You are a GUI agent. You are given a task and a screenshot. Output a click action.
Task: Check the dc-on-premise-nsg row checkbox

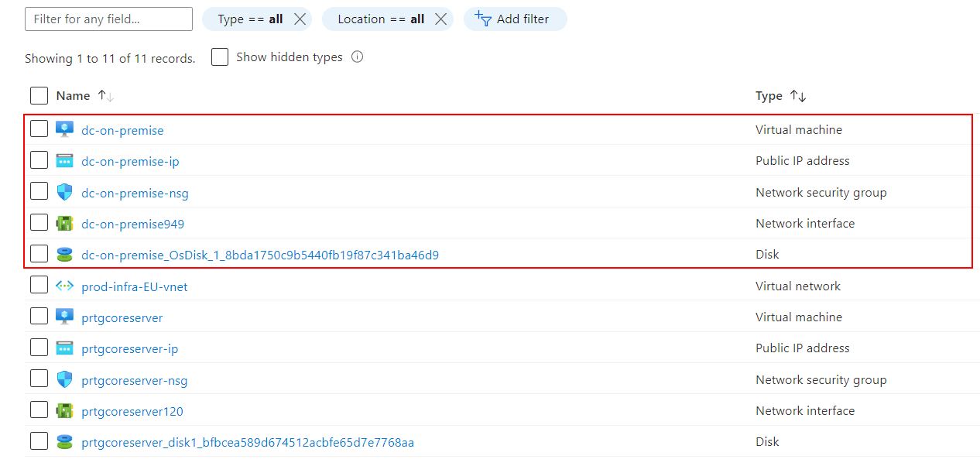(x=39, y=192)
